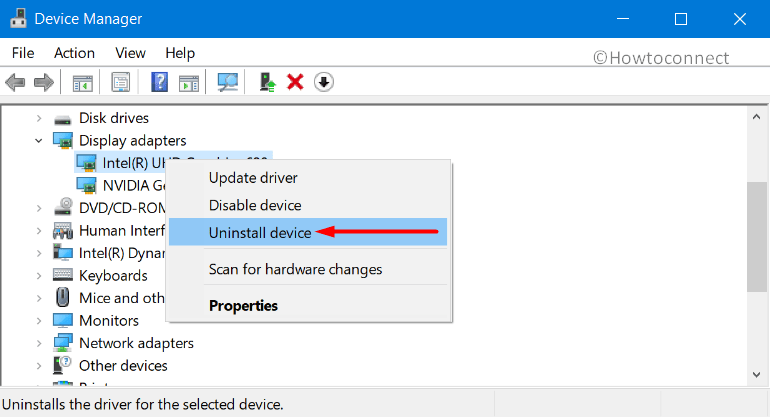Click the Intel(R) Dynamic platform icon
The height and width of the screenshot is (417, 770).
point(63,252)
